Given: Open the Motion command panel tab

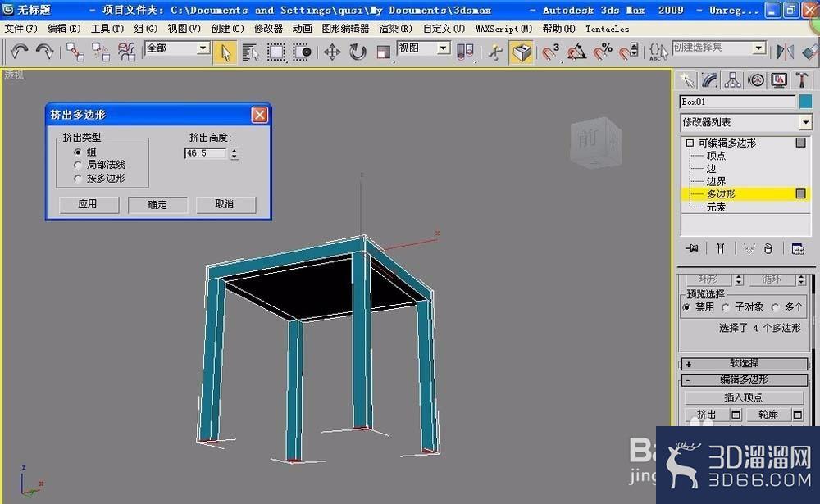Looking at the screenshot, I should pos(756,80).
